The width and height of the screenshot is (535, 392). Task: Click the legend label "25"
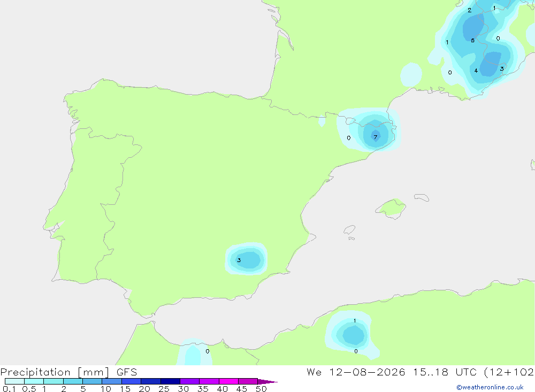(x=164, y=389)
